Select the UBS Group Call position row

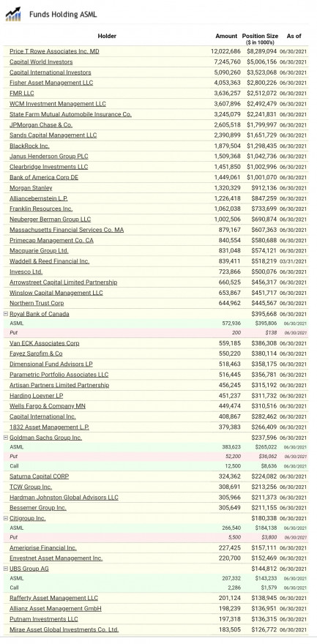click(156, 588)
